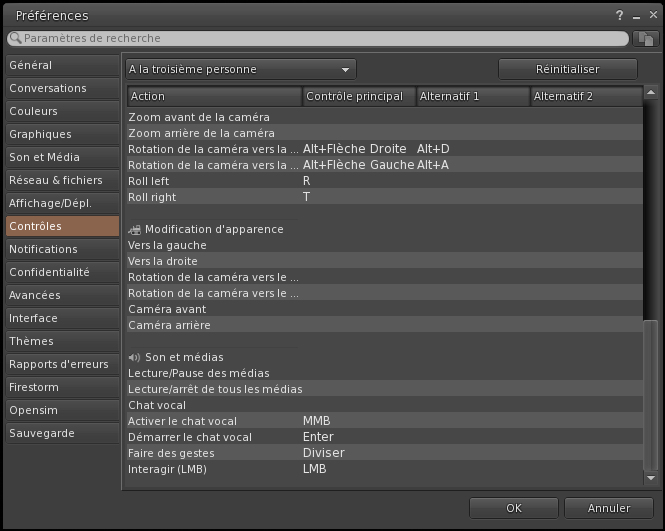Click the Help question mark icon
Viewport: 665px width, 531px height.
tap(620, 15)
